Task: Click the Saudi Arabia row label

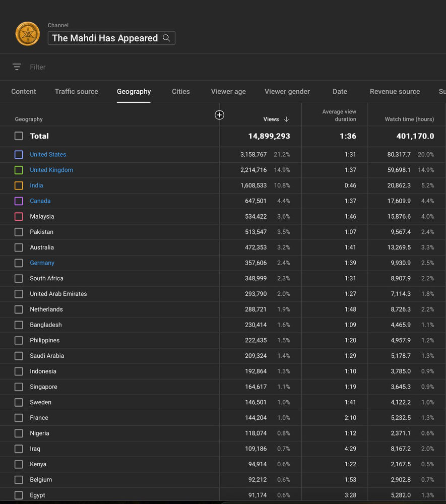Action: 47,356
